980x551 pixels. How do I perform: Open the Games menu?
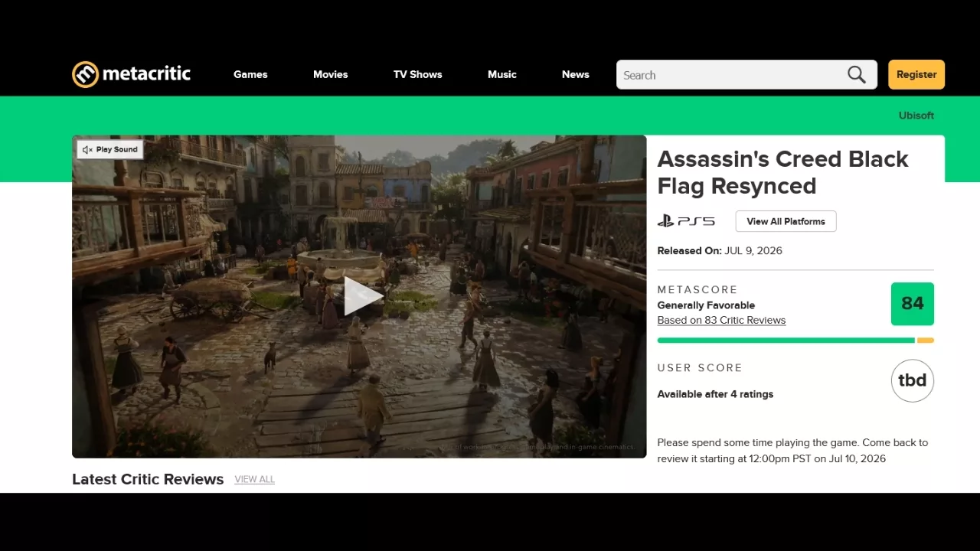[x=250, y=74]
